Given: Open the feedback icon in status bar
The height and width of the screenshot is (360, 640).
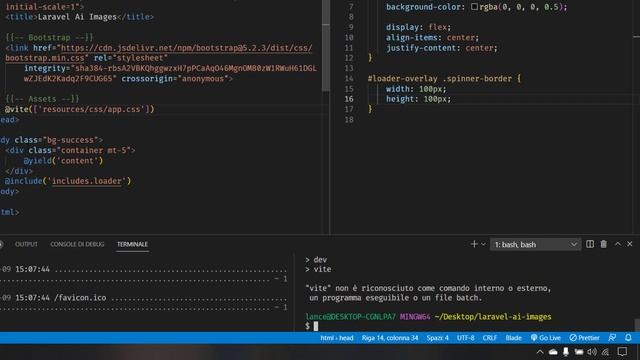Looking at the screenshot, I should [612, 338].
